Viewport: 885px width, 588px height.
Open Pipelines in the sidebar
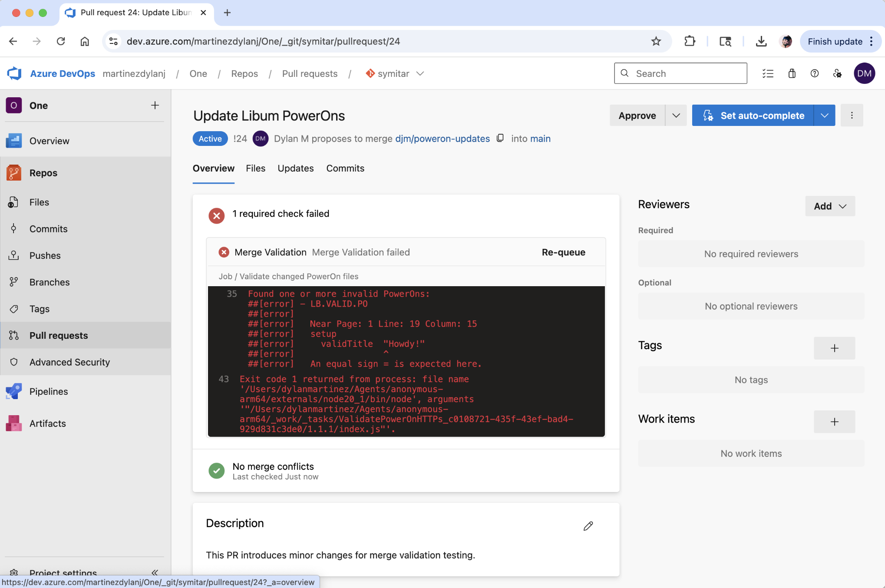pos(49,391)
